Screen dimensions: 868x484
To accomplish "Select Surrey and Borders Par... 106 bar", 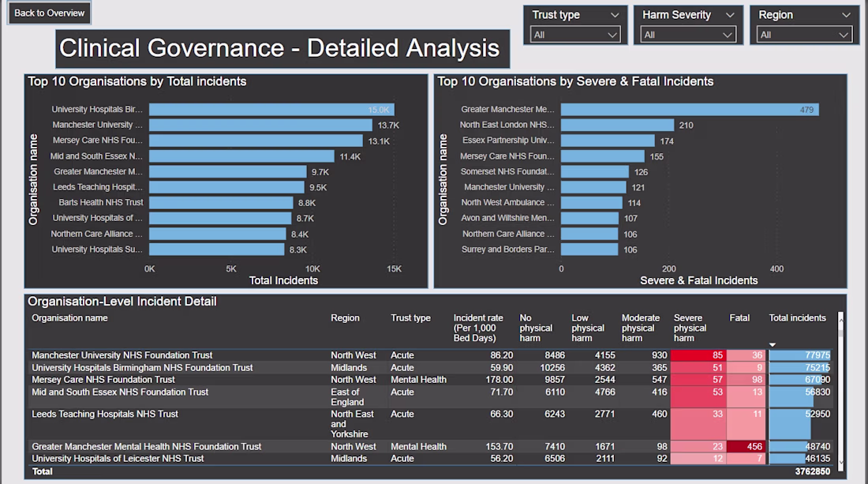I will tap(589, 250).
